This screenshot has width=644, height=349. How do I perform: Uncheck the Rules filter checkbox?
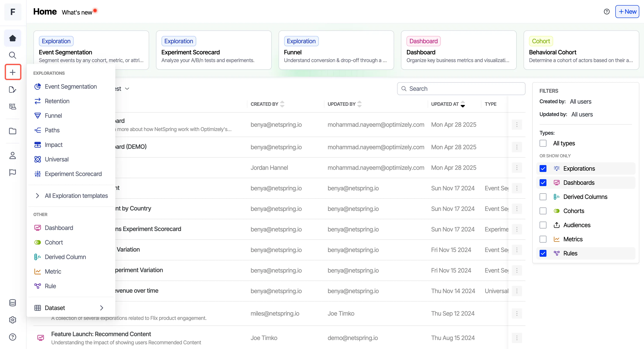[543, 254]
